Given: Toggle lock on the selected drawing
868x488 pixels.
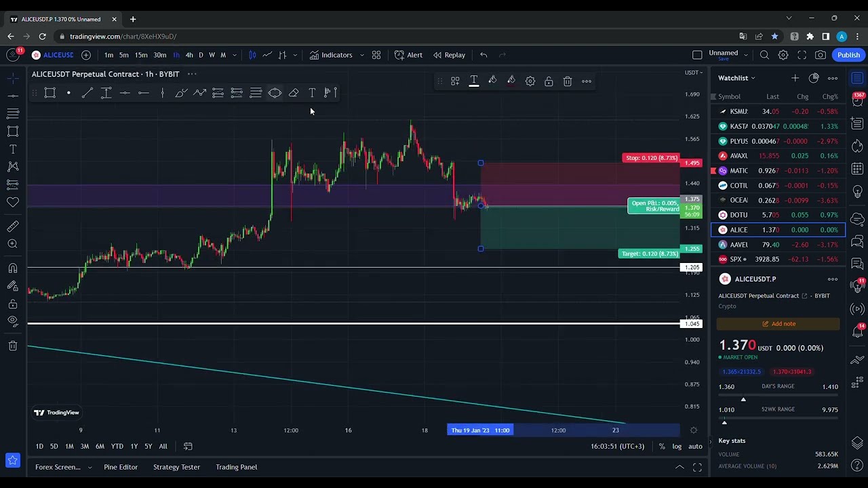Looking at the screenshot, I should coord(549,81).
